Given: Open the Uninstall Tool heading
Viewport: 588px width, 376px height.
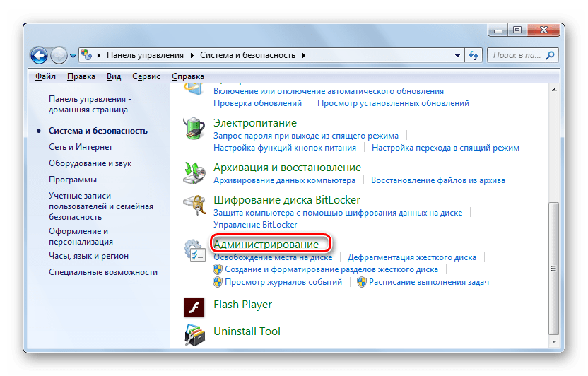Looking at the screenshot, I should coord(247,331).
